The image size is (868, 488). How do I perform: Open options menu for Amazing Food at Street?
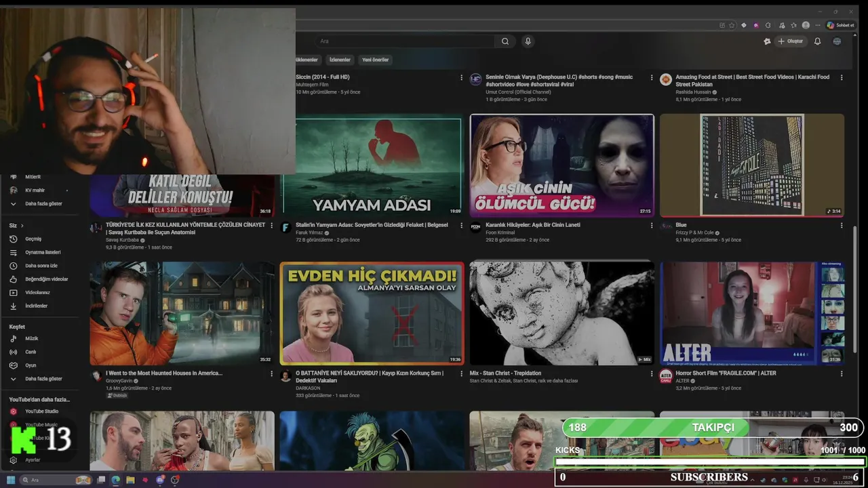[842, 78]
